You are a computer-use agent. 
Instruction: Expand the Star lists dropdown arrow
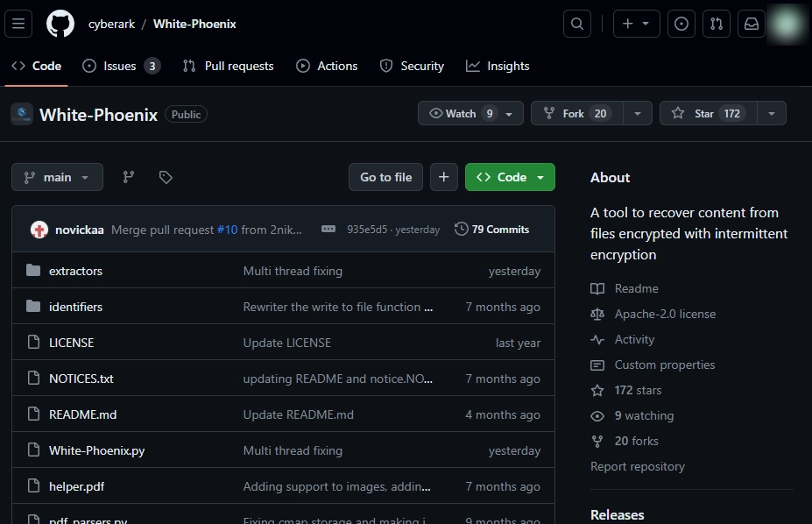(772, 113)
